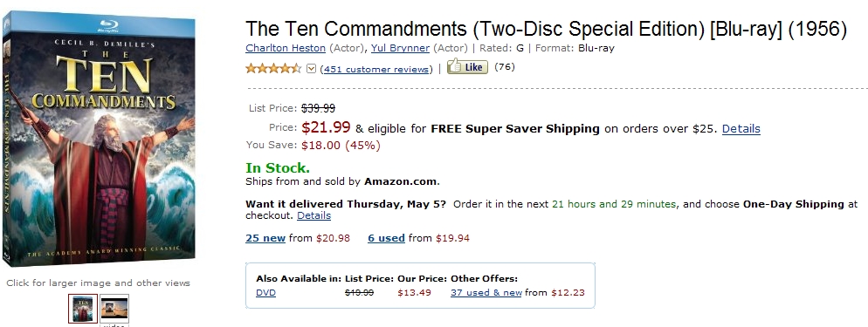Click Details link for Super Saver Shipping
Viewport: 868px width, 327px height.
[x=741, y=129]
